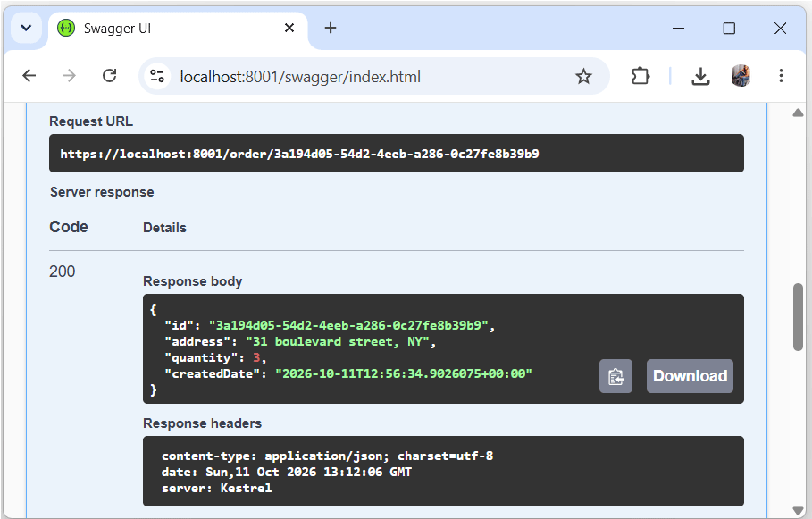This screenshot has height=519, width=812.
Task: Open the Chrome profile avatar
Action: (741, 76)
